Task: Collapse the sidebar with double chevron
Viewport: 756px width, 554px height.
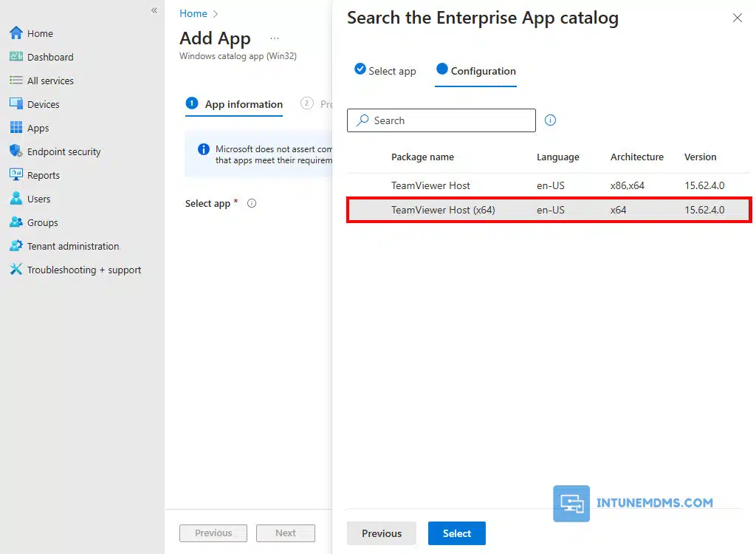Action: pyautogui.click(x=154, y=10)
